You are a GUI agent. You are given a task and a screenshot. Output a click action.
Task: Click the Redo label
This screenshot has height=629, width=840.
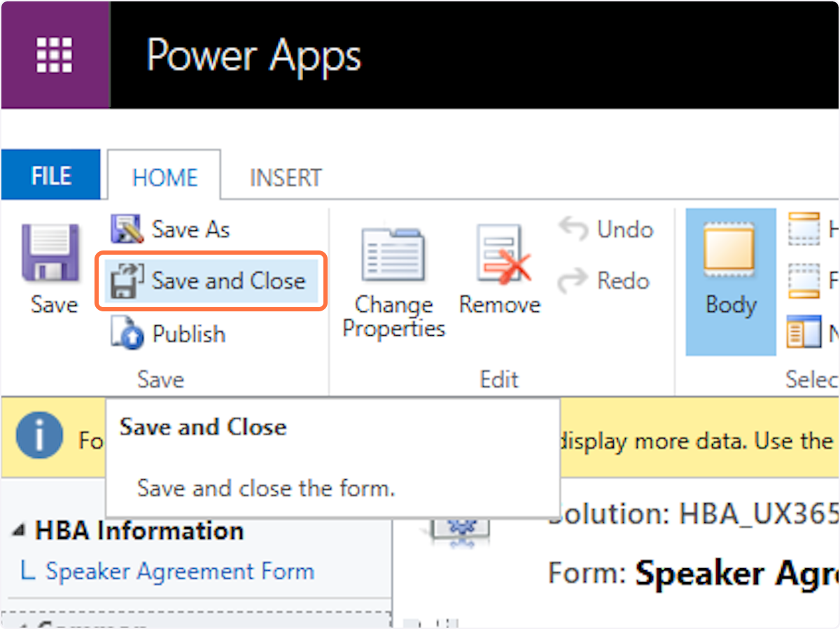click(x=624, y=281)
